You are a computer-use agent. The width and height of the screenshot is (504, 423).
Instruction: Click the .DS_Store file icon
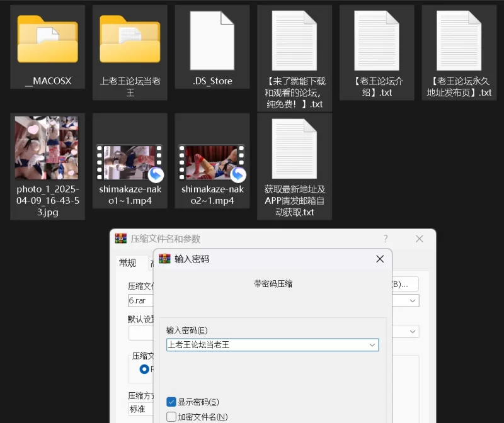point(212,41)
